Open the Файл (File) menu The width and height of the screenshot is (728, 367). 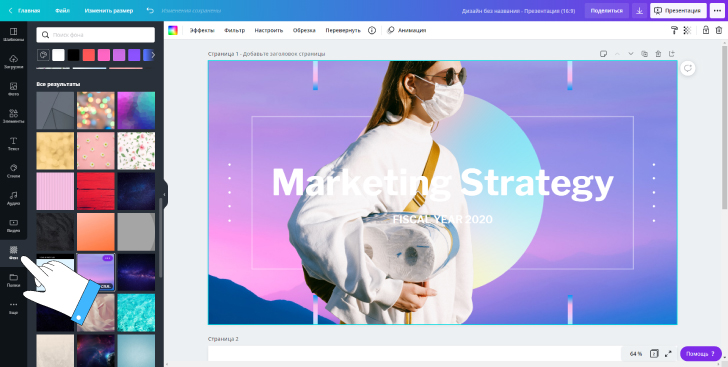click(62, 10)
